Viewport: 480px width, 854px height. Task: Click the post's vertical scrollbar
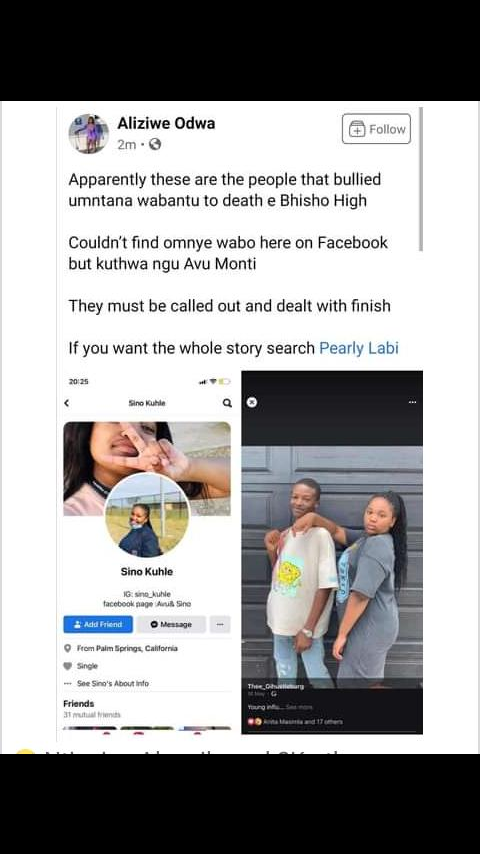tap(421, 179)
